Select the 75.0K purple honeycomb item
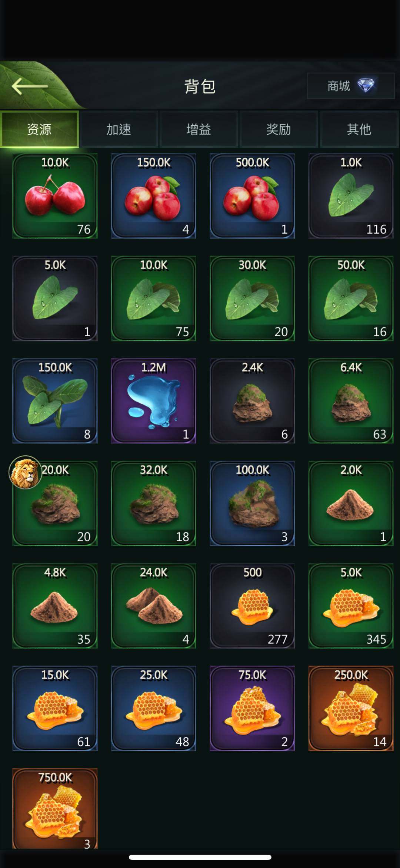Viewport: 400px width, 868px height. pos(252,709)
